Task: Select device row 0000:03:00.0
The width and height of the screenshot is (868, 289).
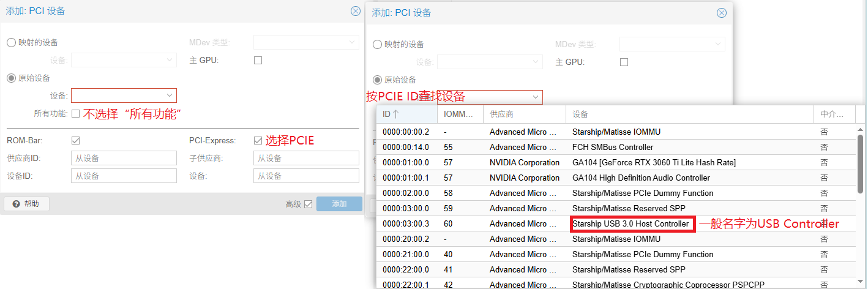Action: pos(616,208)
